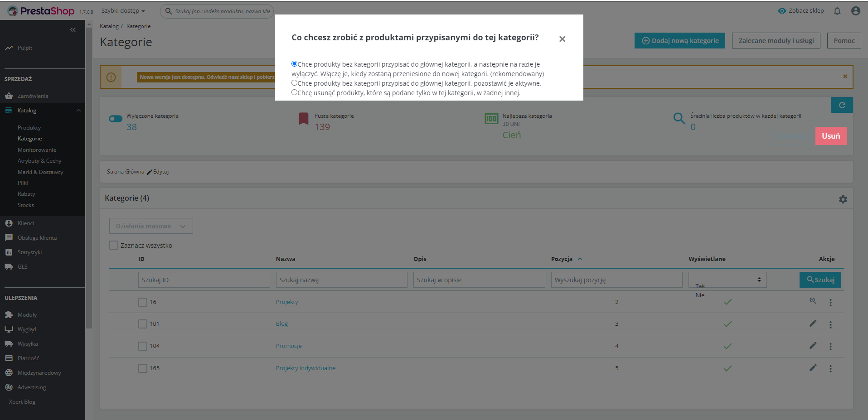Click the GLS truck icon
The width and height of the screenshot is (868, 420).
coord(9,267)
